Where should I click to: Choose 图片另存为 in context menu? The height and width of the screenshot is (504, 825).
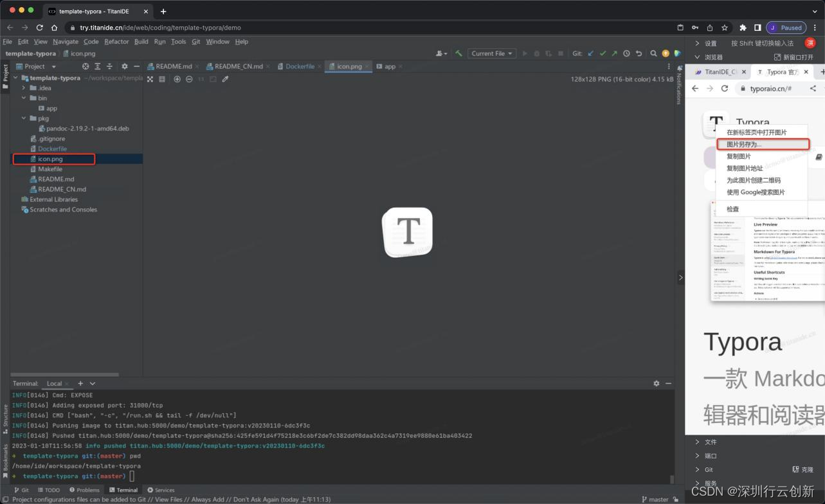(x=762, y=145)
